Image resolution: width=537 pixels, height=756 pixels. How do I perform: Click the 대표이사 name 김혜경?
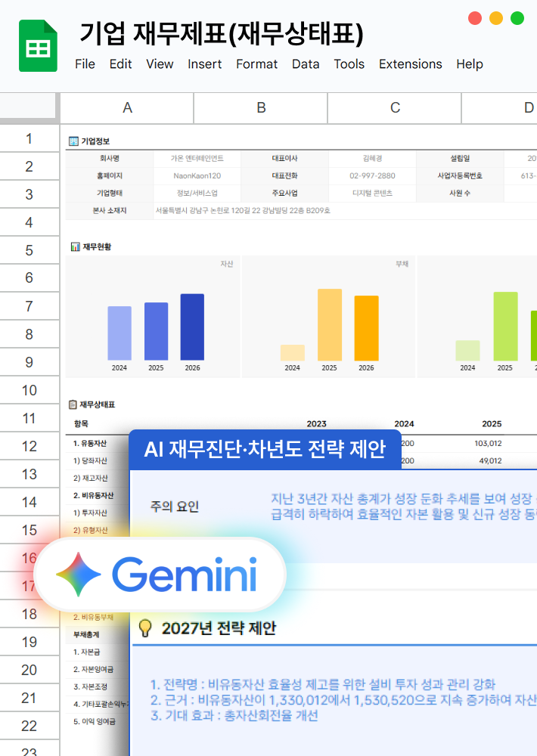pos(372,158)
